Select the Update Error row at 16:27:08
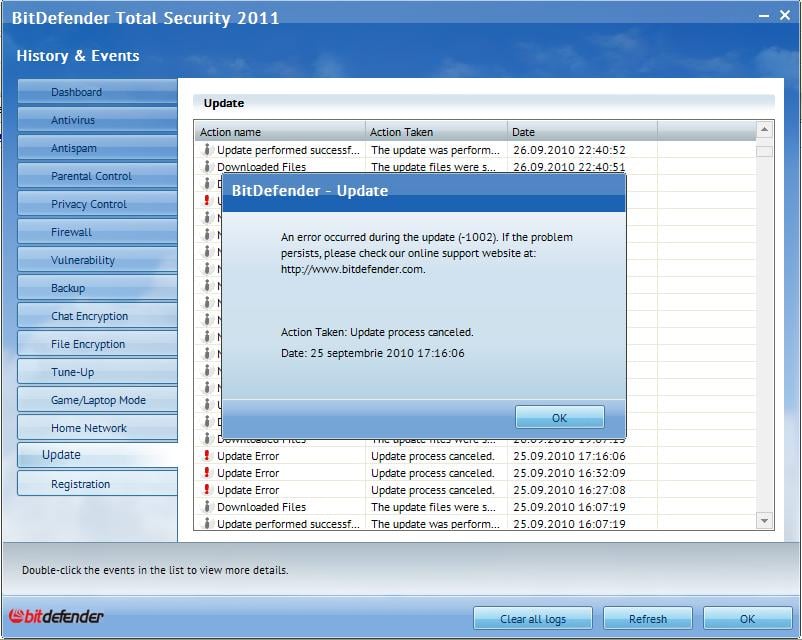This screenshot has height=640, width=802. (476, 490)
